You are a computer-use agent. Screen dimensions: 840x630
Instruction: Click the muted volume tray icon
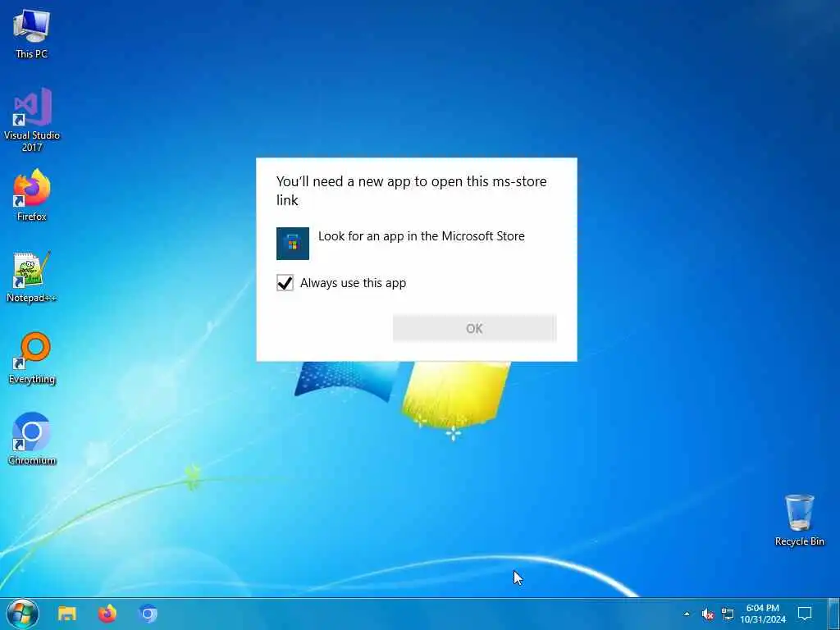(708, 614)
